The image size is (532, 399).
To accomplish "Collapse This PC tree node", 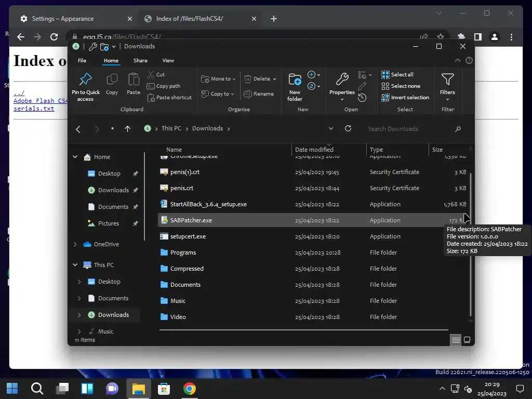I will pyautogui.click(x=75, y=265).
